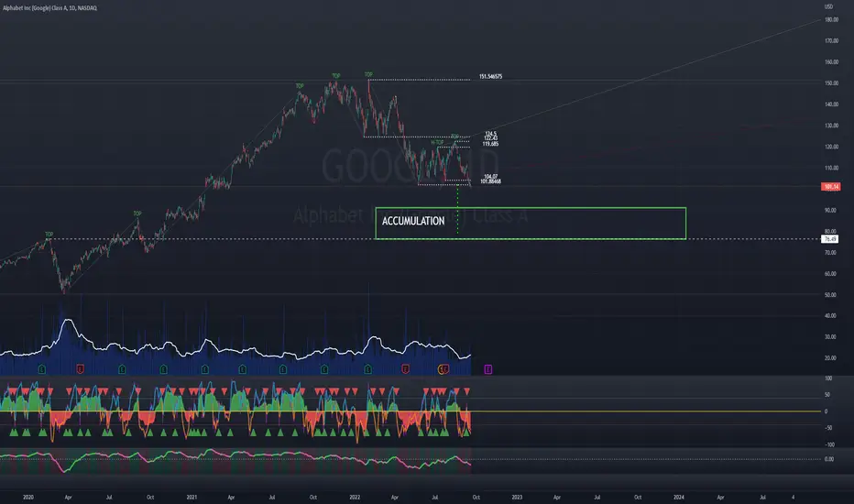The height and width of the screenshot is (504, 854).
Task: Click the -100 oscillator scale value
Action: (x=829, y=444)
